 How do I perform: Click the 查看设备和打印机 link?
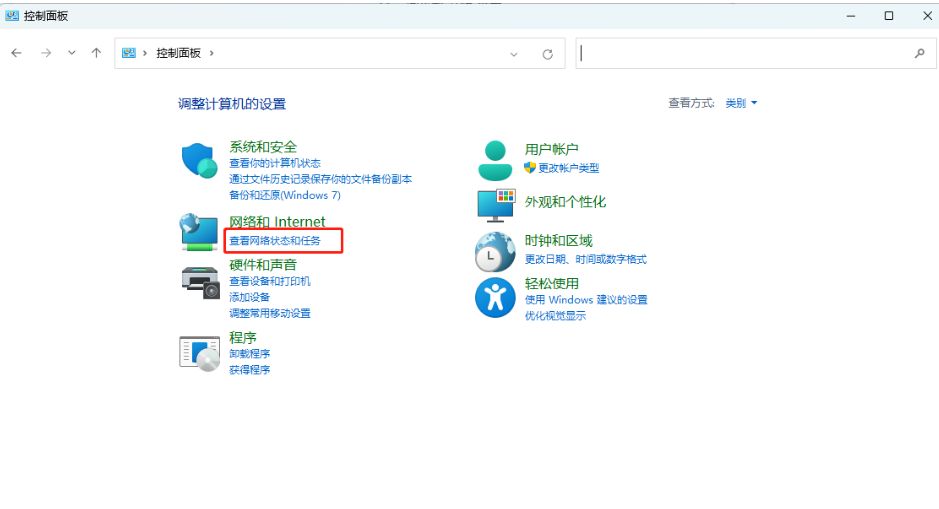[269, 281]
